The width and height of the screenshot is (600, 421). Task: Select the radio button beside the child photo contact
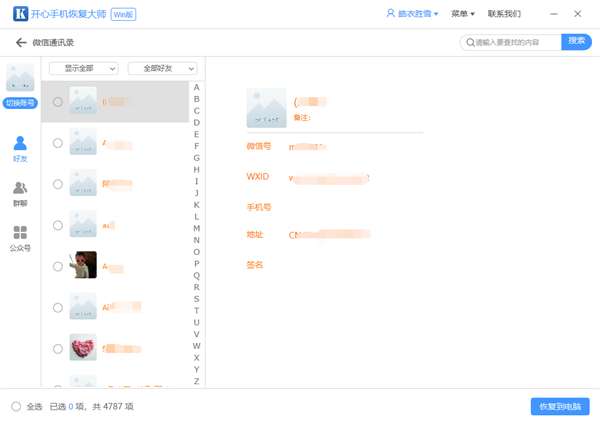click(x=58, y=266)
